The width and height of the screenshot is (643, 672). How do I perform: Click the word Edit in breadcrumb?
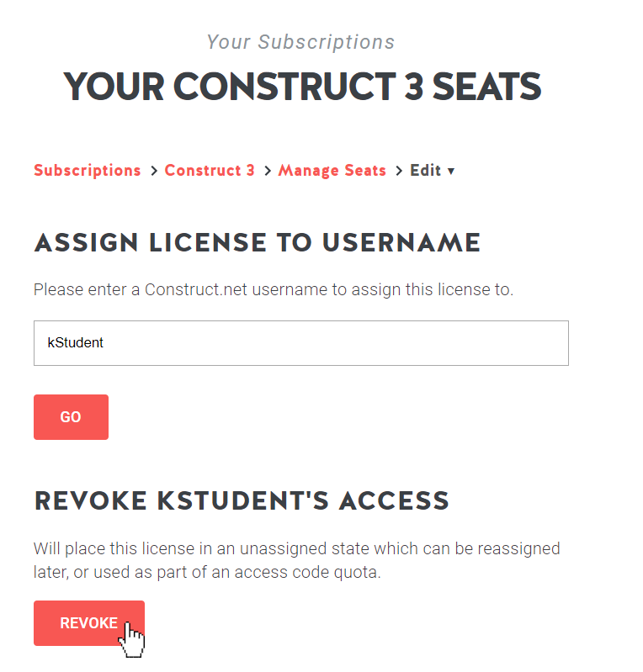coord(426,171)
